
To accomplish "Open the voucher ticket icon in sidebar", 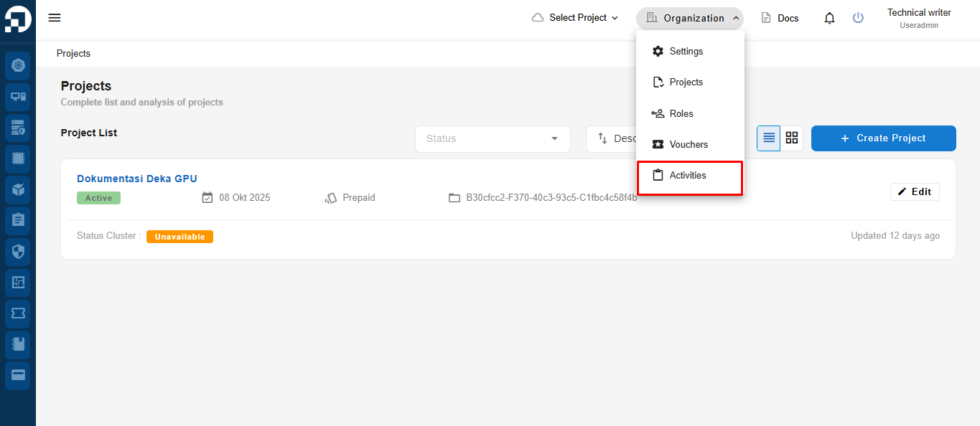I will point(18,313).
